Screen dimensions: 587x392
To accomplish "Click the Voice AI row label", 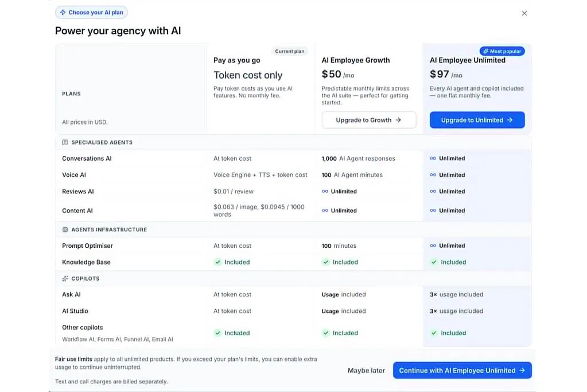I will (x=74, y=175).
